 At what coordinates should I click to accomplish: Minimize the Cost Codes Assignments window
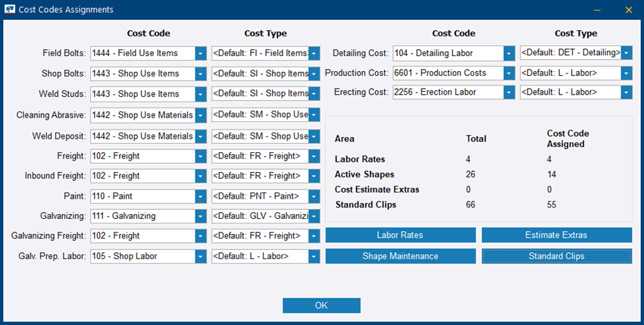point(597,10)
